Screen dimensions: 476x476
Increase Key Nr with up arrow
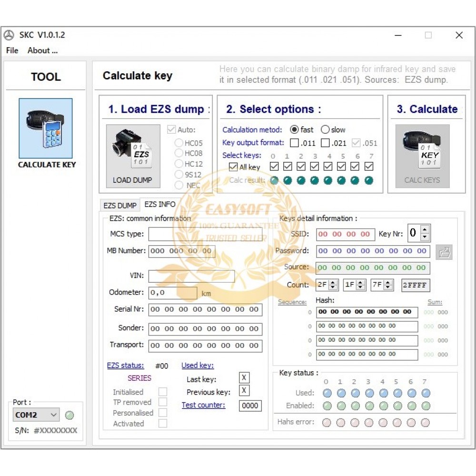tap(425, 229)
